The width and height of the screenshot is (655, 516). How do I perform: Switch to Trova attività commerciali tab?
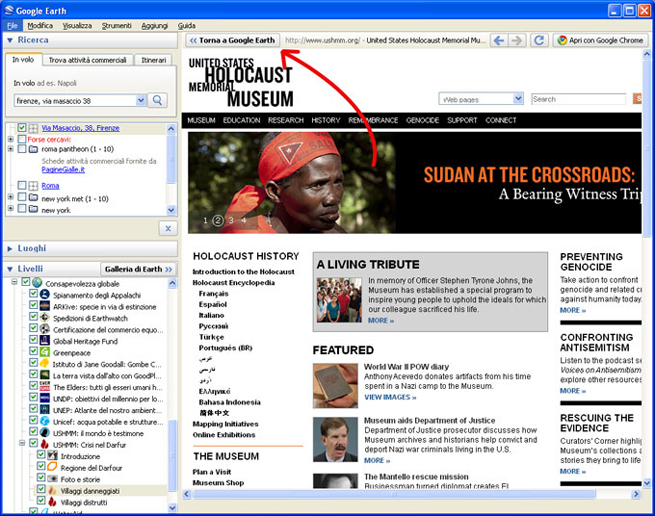(x=87, y=60)
